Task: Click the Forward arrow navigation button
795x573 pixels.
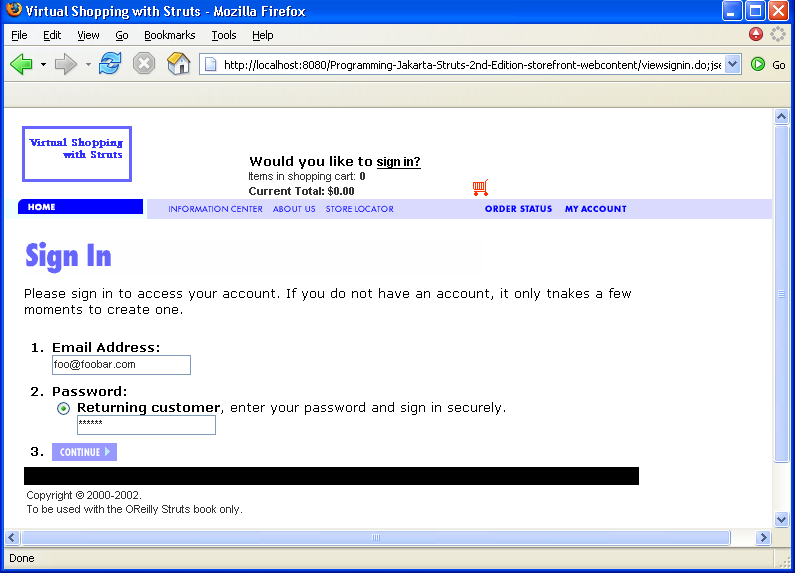Action: (x=66, y=64)
